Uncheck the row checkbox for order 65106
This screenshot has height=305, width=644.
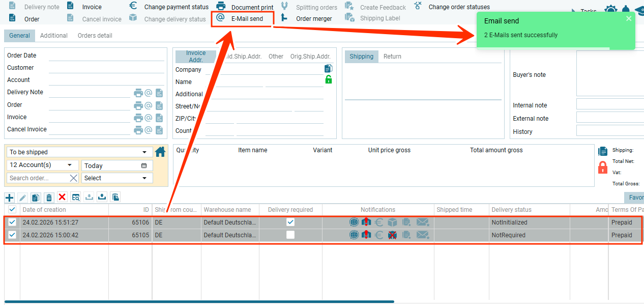click(x=12, y=222)
